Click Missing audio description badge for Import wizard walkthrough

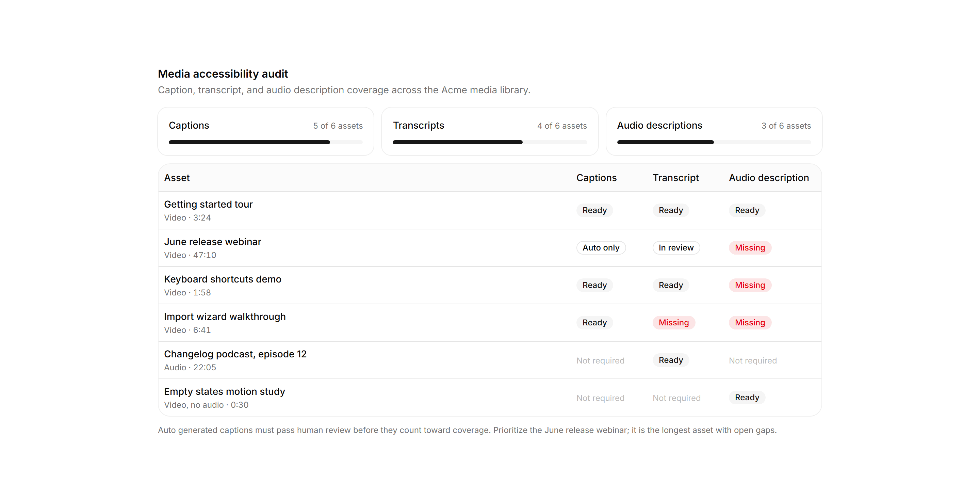click(750, 323)
